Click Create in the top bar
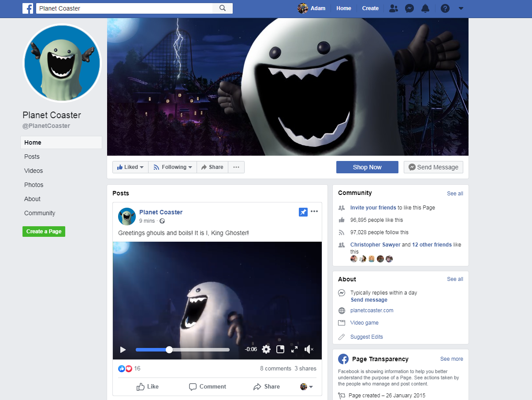This screenshot has height=400, width=532. click(370, 8)
